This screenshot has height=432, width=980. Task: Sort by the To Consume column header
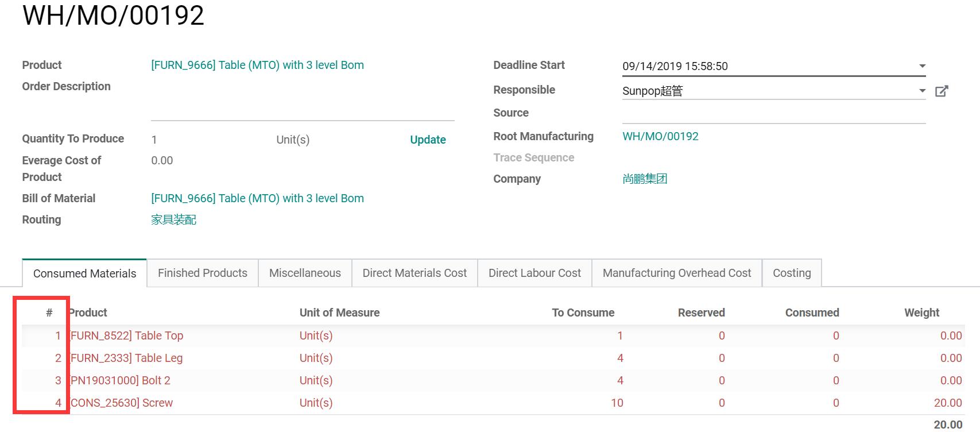(x=583, y=313)
